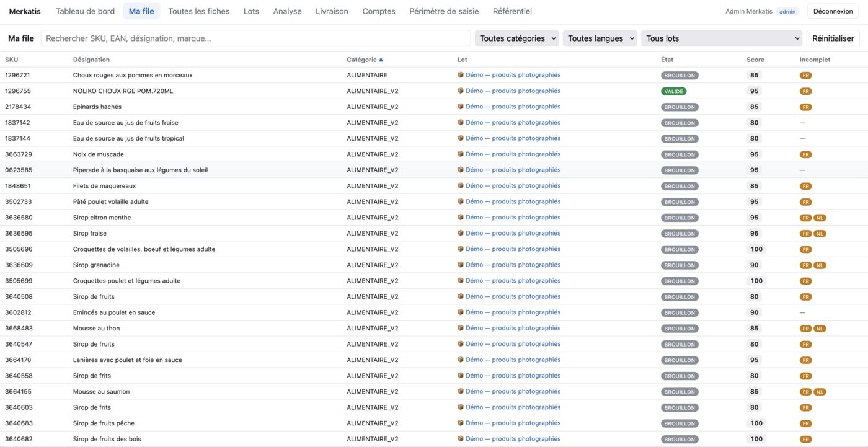Click the package icon for Mousse au thon
Image resolution: width=868 pixels, height=447 pixels.
461,329
